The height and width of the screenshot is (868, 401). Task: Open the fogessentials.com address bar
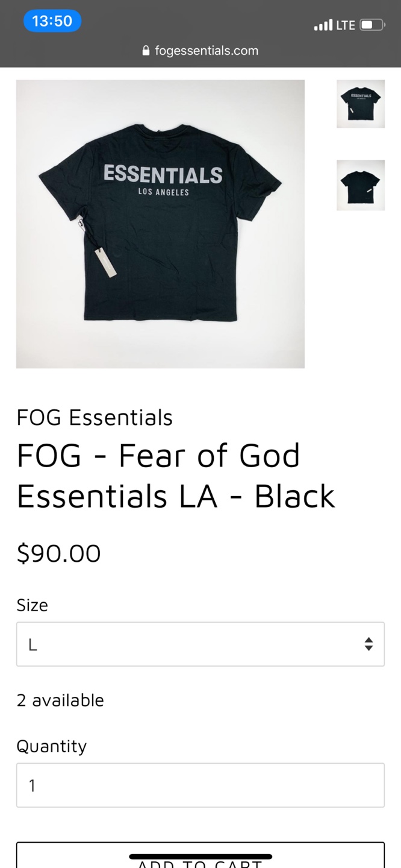(x=200, y=51)
